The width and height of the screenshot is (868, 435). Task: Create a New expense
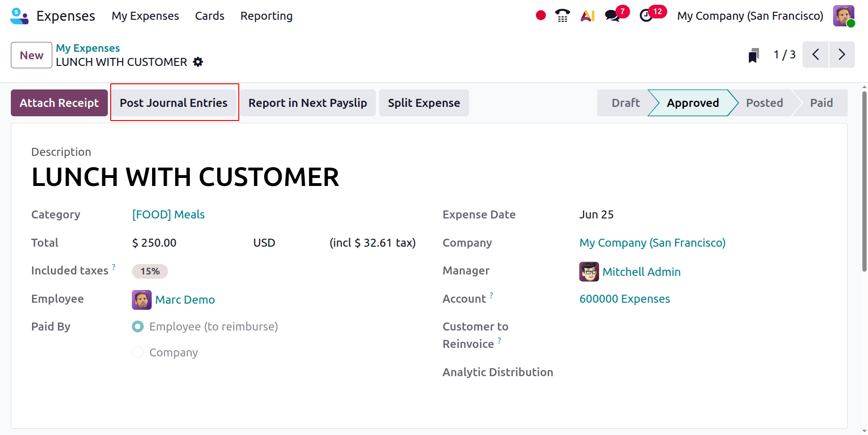(32, 55)
